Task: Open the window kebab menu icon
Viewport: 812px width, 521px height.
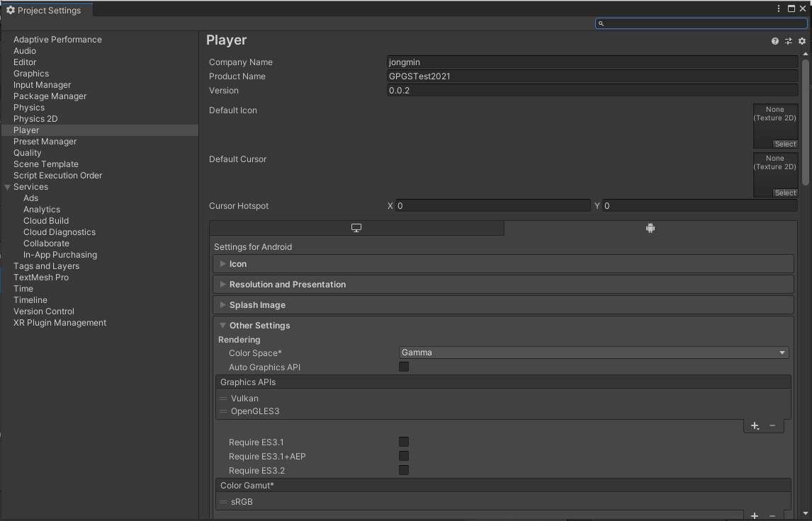Action: click(x=778, y=8)
